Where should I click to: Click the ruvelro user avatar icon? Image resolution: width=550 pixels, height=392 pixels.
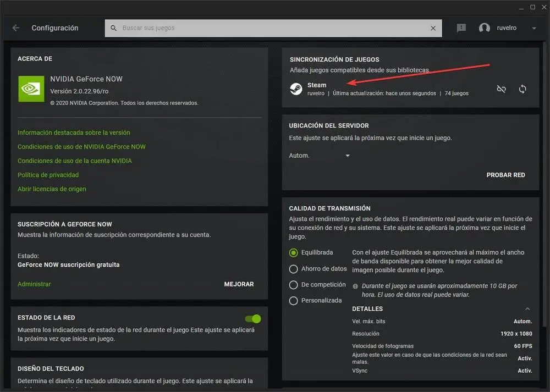point(485,27)
